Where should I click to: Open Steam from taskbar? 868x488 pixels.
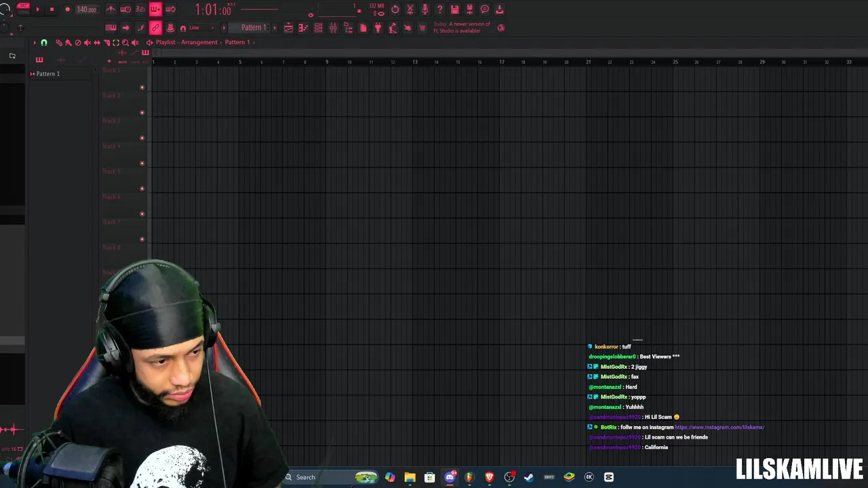pos(529,477)
